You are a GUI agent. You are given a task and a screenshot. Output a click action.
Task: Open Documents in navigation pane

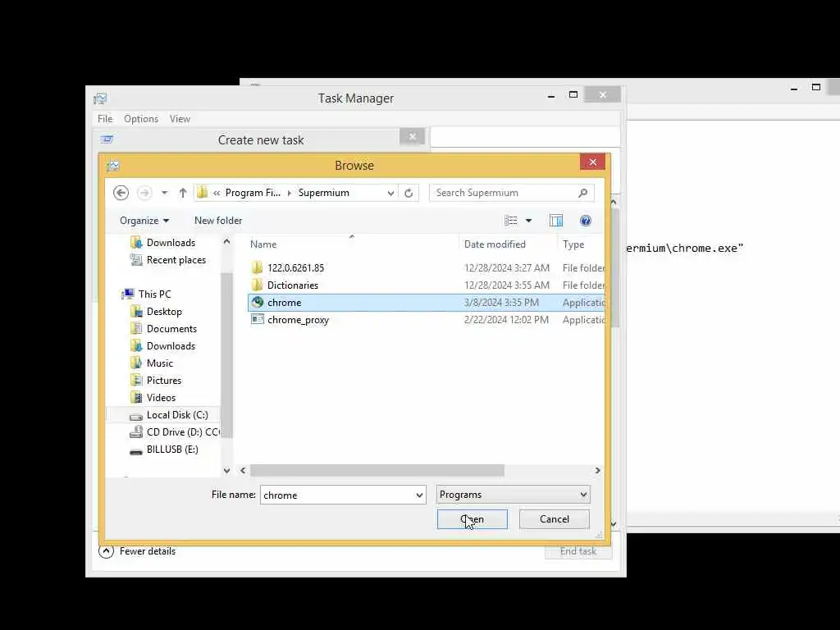(163, 328)
